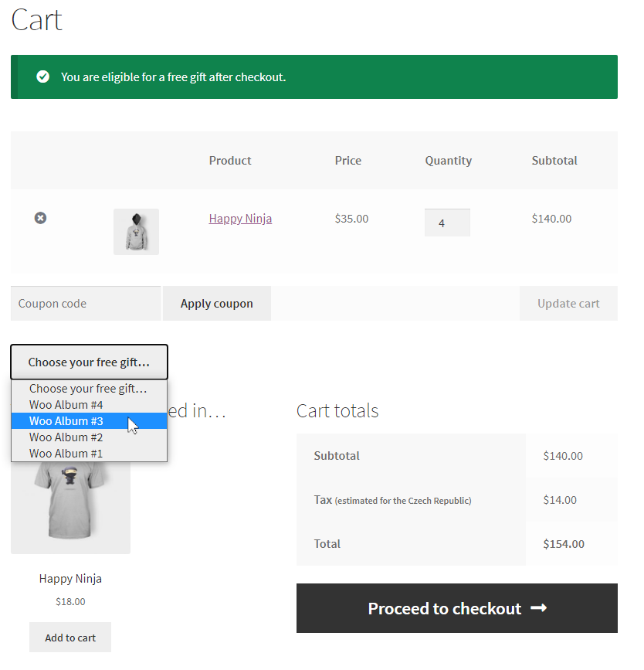Open the Happy Ninja hoodie thumbnail

click(136, 231)
